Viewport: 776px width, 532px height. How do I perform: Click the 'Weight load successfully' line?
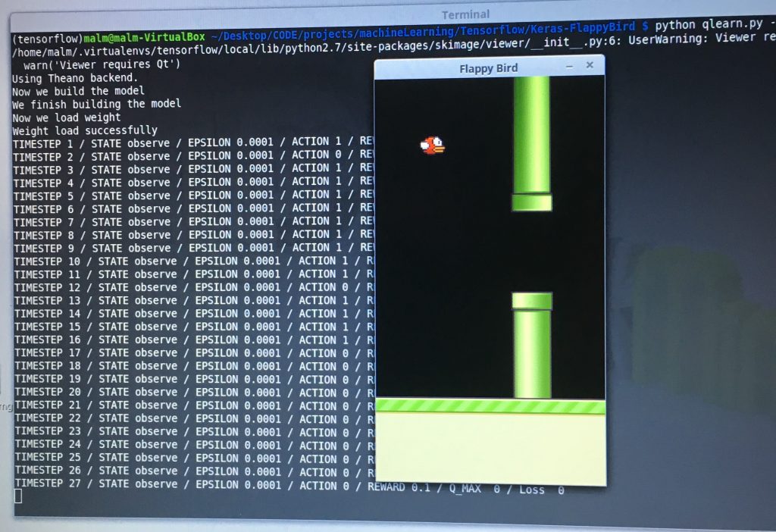coord(85,130)
